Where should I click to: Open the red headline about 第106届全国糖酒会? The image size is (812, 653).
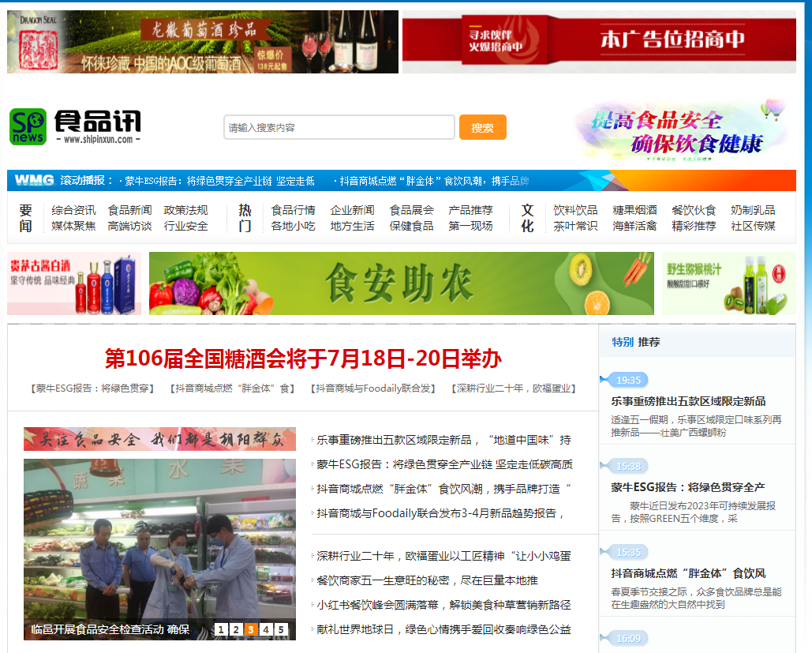(303, 358)
